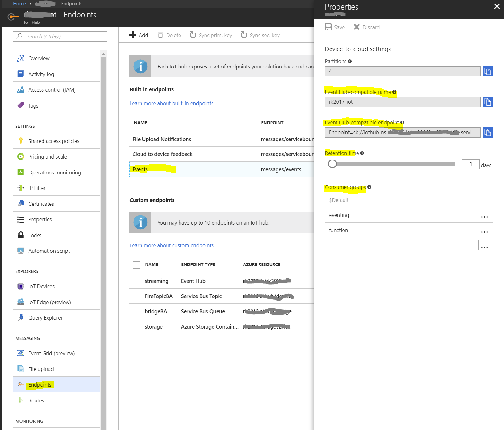The width and height of the screenshot is (504, 430).
Task: Show info tooltip for Partitions
Action: pos(350,61)
